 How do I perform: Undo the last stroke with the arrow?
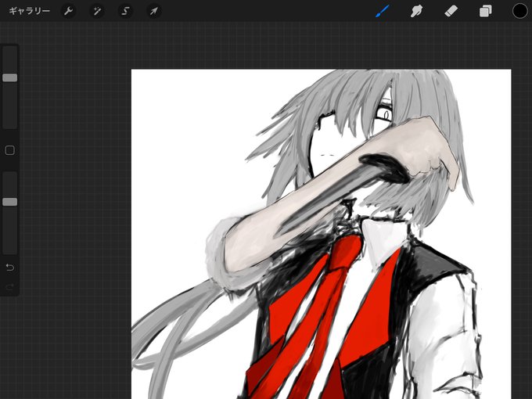click(x=10, y=268)
